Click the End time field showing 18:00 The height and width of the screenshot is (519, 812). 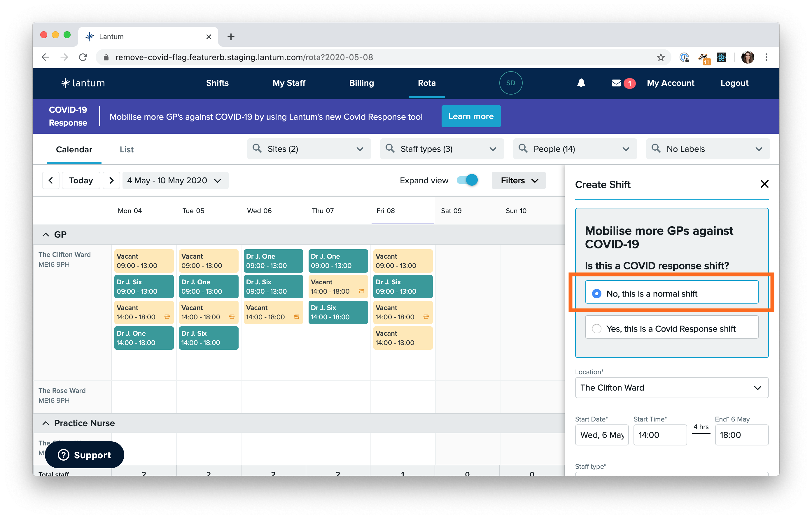tap(741, 435)
